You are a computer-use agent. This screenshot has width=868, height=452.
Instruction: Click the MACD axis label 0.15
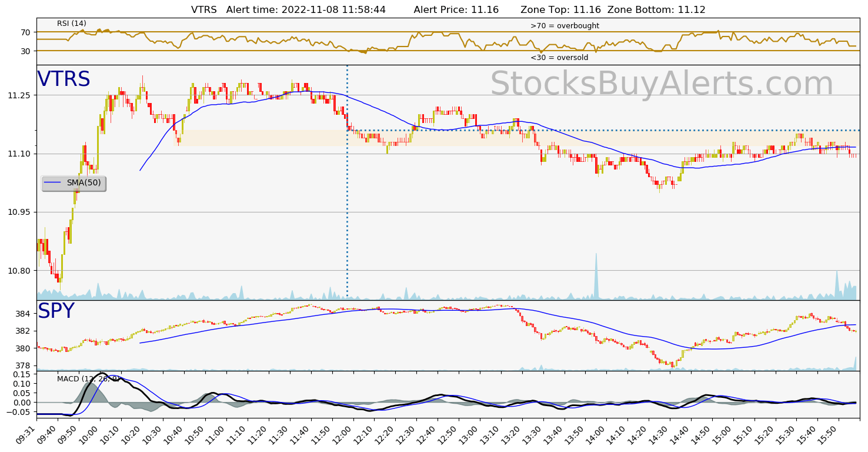pyautogui.click(x=22, y=374)
